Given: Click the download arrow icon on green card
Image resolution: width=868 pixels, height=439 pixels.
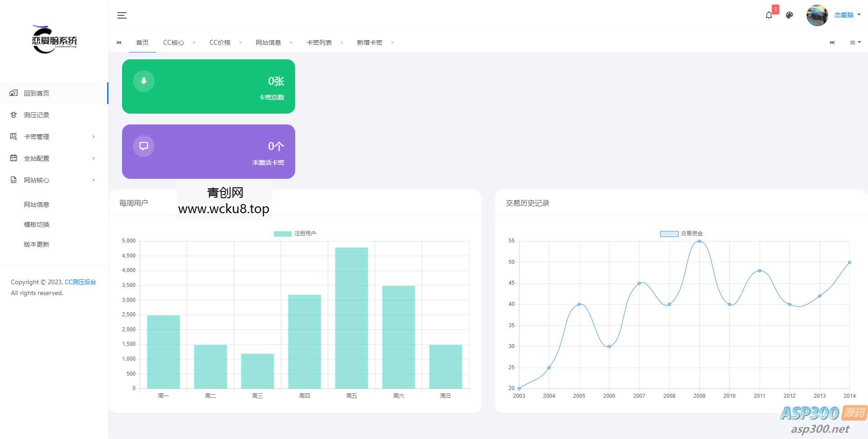Looking at the screenshot, I should pos(144,81).
